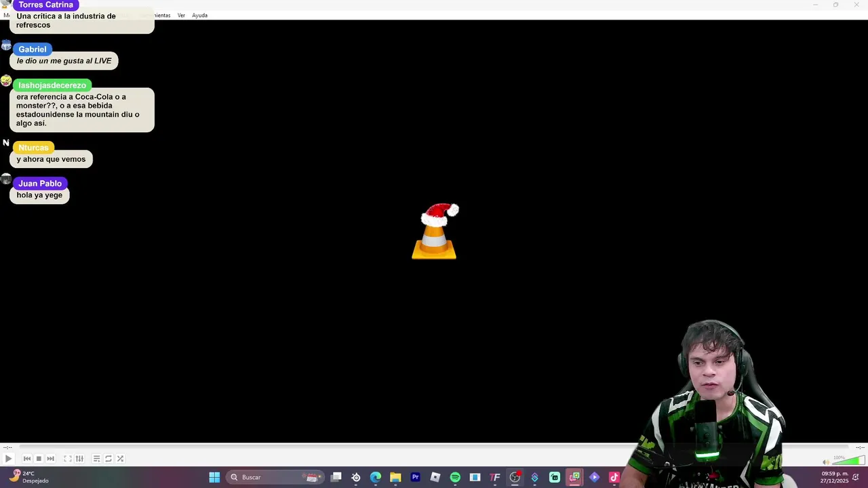Open the Ayuda menu
Screen dimensions: 868x488
pos(199,15)
